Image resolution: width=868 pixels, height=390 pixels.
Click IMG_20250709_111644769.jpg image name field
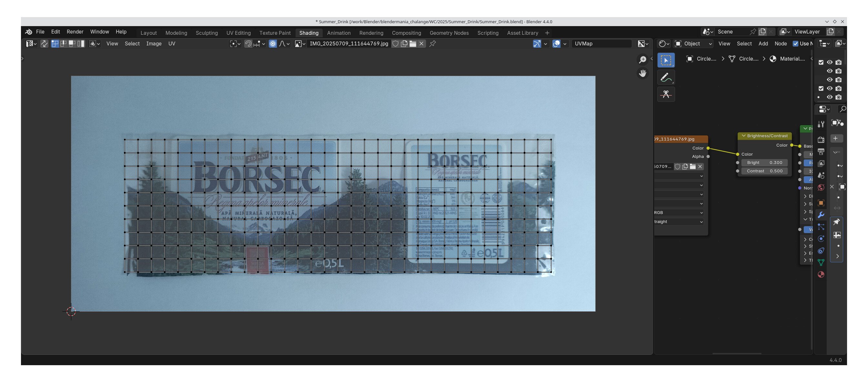click(349, 44)
